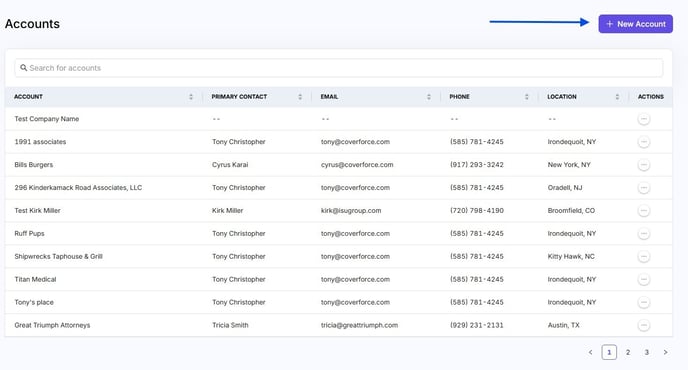Open actions menu for 1991 associates

click(644, 142)
